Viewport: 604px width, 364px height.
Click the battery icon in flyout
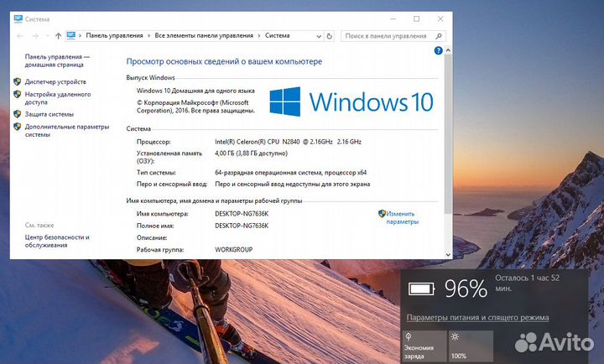(421, 289)
